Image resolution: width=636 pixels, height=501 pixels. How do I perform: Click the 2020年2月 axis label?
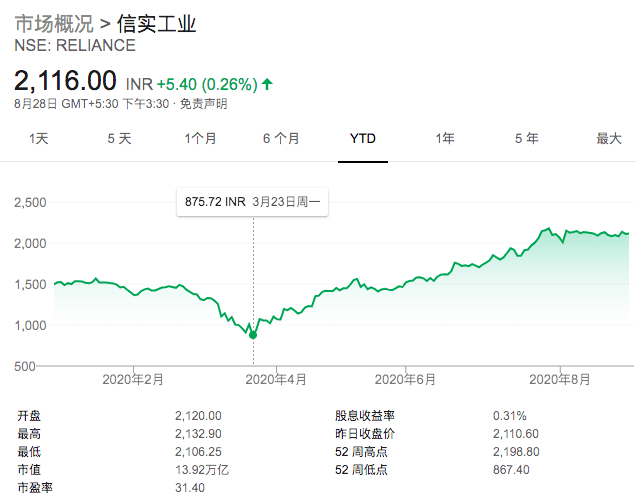[x=133, y=380]
